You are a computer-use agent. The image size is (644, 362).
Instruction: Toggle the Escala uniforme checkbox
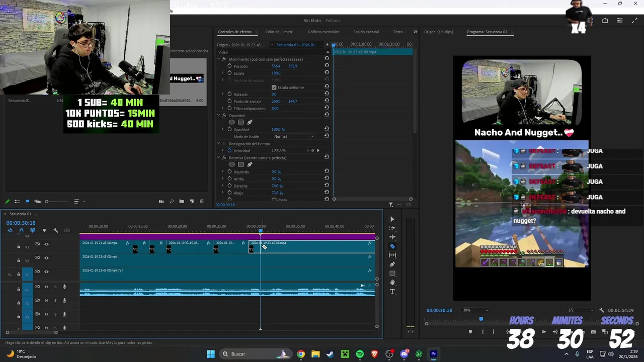(274, 87)
